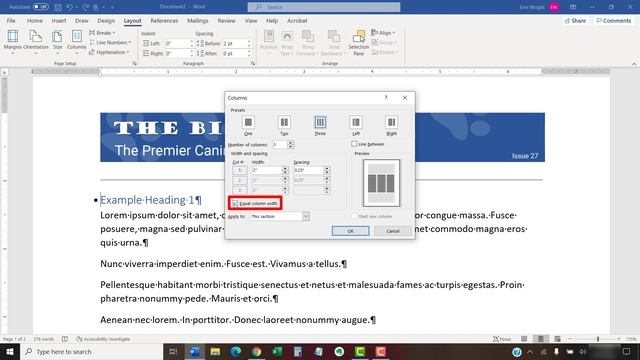Click the Columns dialog help question mark
The width and height of the screenshot is (640, 360).
pyautogui.click(x=386, y=98)
